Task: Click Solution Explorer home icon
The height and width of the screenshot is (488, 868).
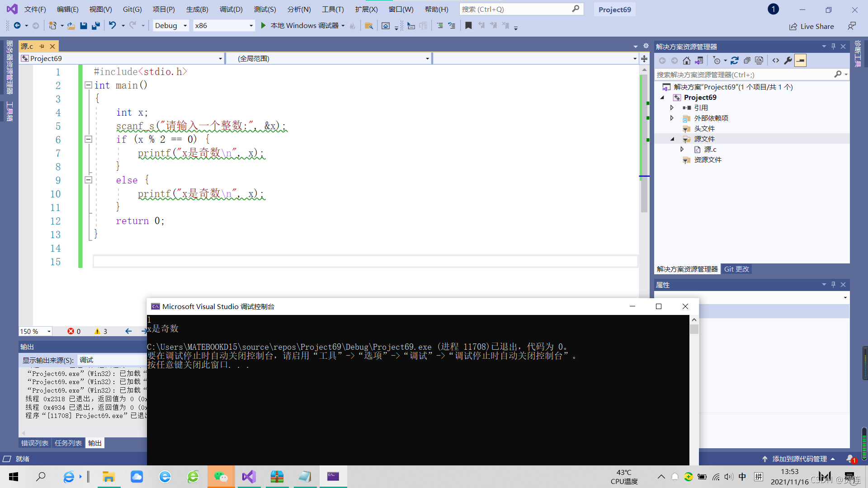Action: point(687,61)
